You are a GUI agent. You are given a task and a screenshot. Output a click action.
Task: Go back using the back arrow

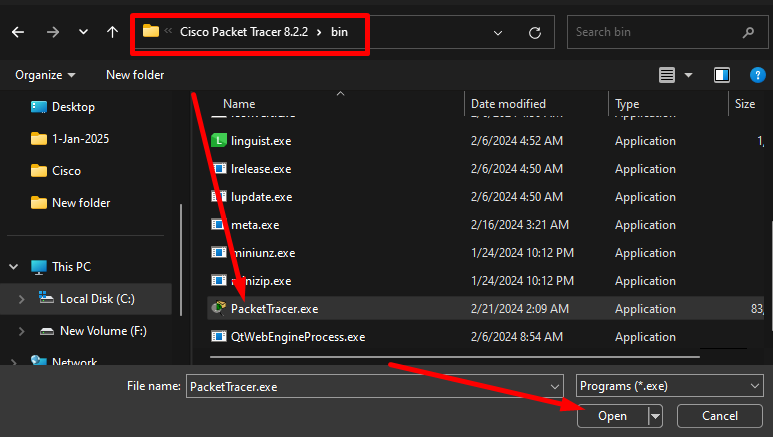18,33
